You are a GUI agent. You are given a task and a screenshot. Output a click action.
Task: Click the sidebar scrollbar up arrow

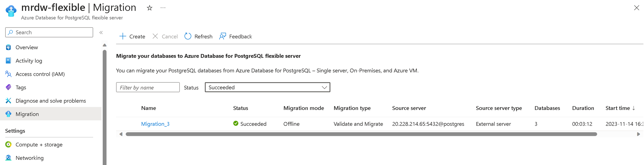click(x=104, y=45)
